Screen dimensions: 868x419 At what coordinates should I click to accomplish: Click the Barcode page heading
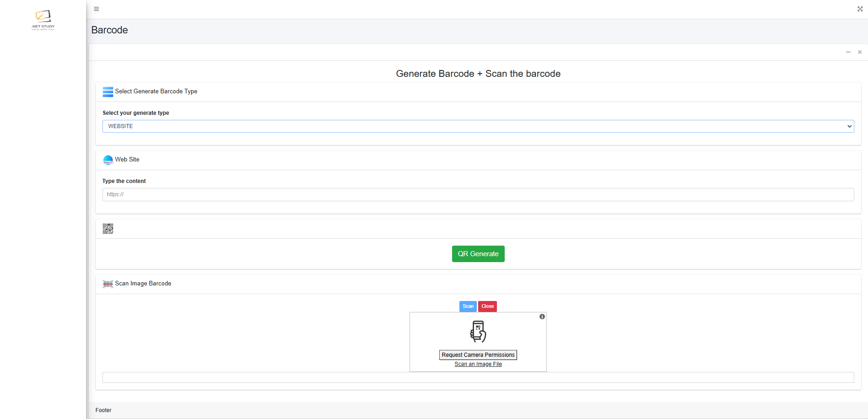pyautogui.click(x=109, y=30)
